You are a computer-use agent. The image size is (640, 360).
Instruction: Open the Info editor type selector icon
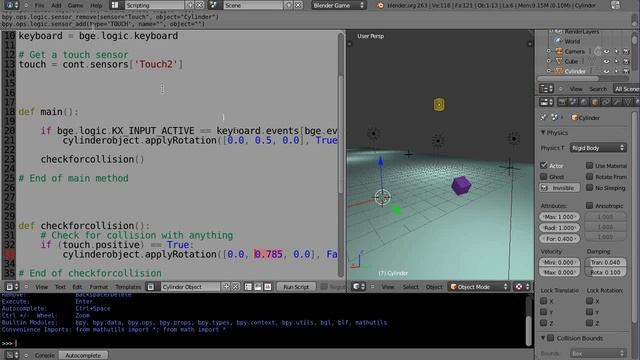pyautogui.click(x=11, y=5)
